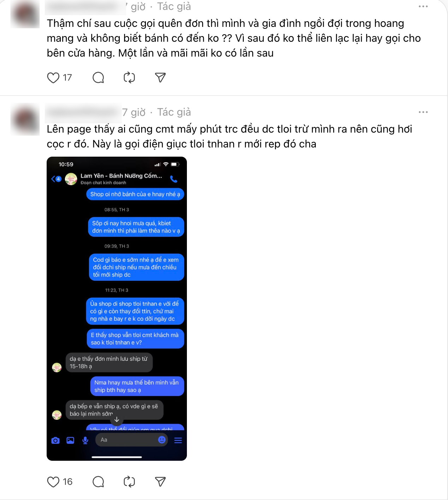Share the second post via send icon
Viewport: 448px width, 500px height.
160,482
